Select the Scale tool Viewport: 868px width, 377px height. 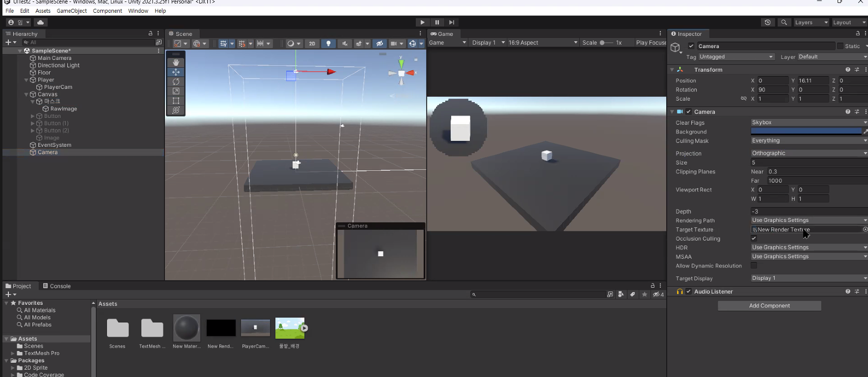point(176,91)
